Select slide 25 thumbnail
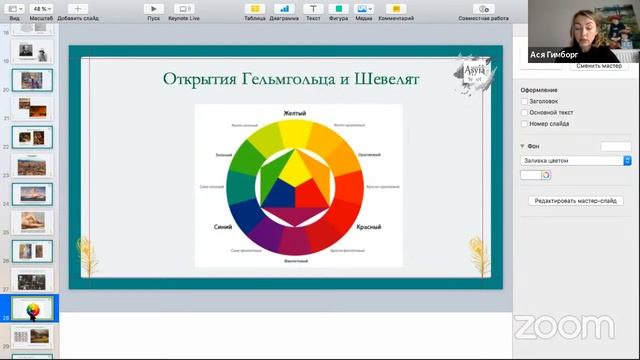640x360 pixels. [32, 222]
